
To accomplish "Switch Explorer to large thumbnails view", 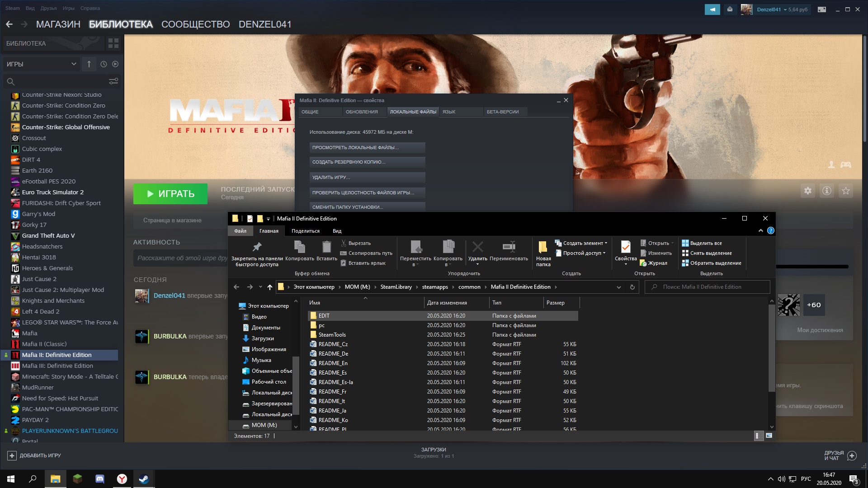I will coord(769,436).
